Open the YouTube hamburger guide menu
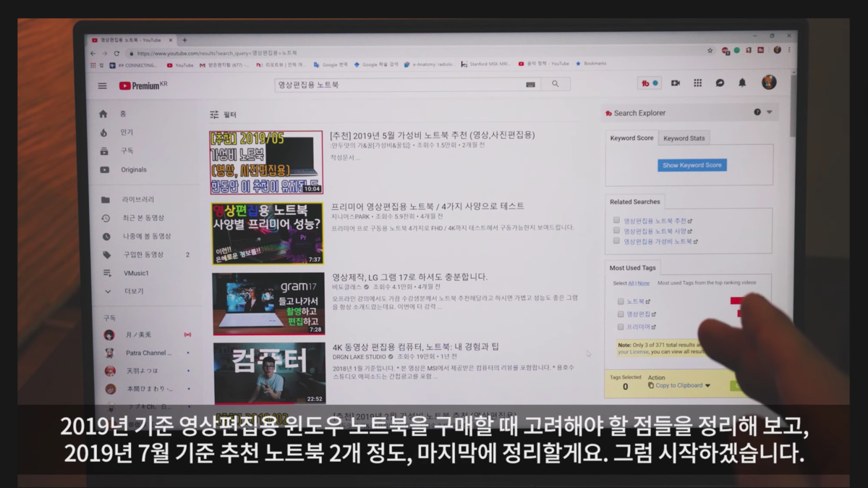This screenshot has height=488, width=868. click(x=102, y=85)
